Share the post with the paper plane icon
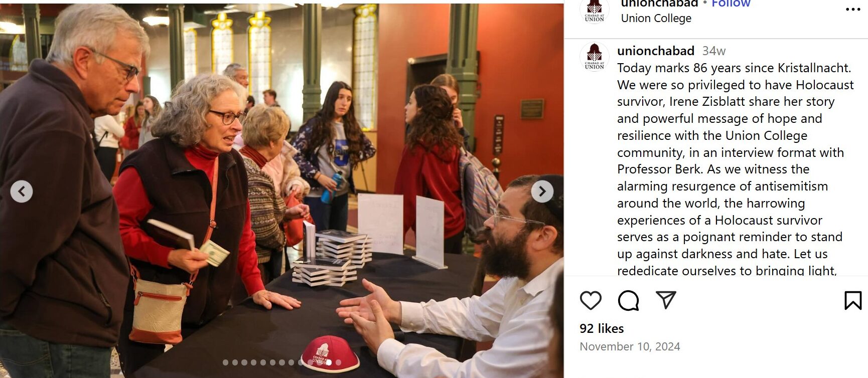 tap(666, 300)
